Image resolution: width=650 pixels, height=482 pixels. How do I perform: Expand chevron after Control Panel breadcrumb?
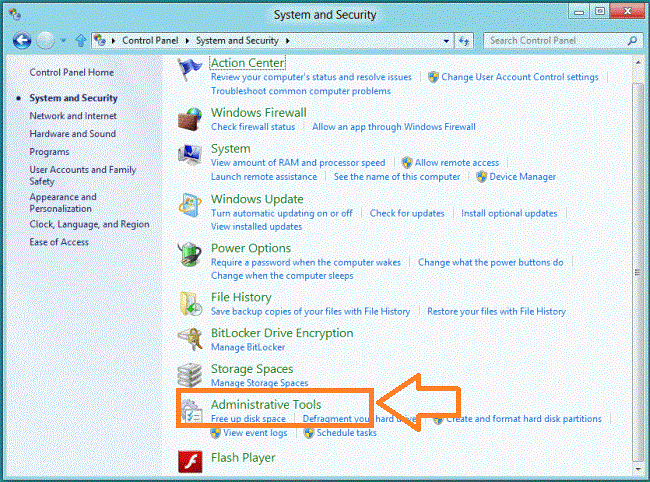pos(187,41)
